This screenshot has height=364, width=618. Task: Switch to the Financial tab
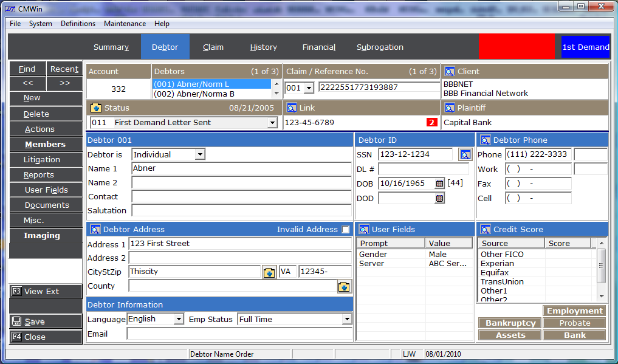click(318, 47)
